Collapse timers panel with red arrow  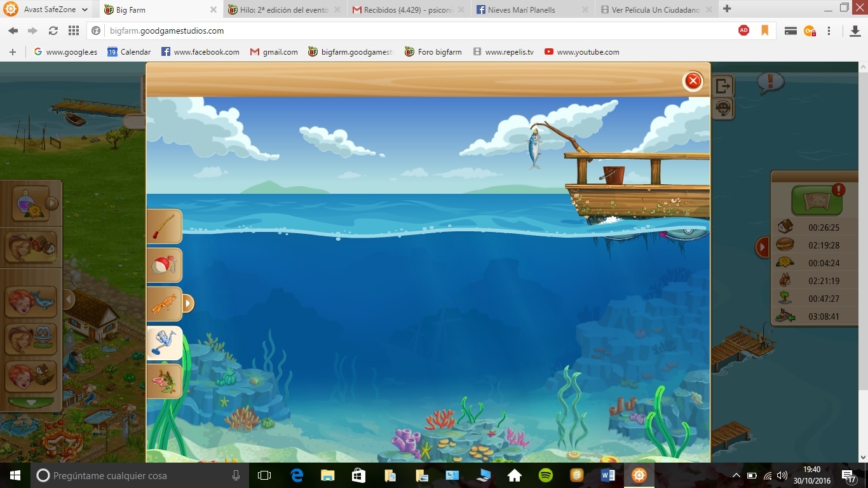[762, 247]
